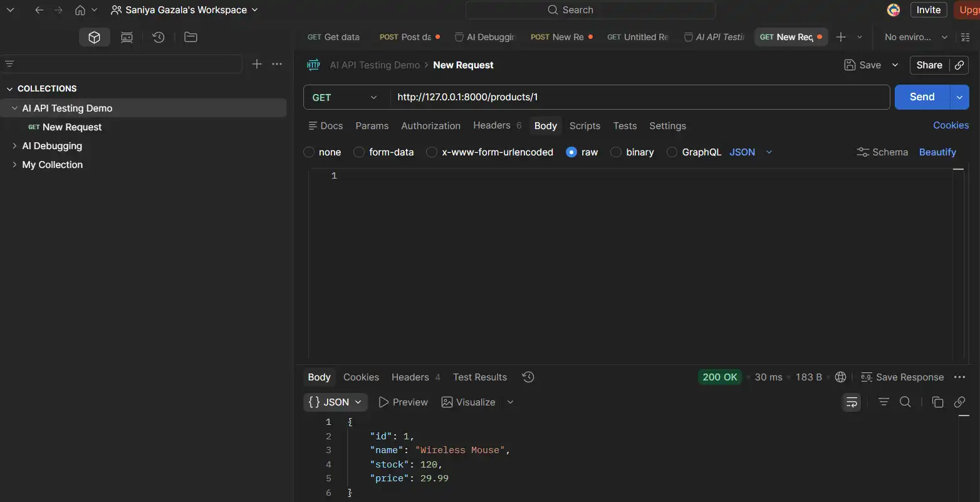The height and width of the screenshot is (502, 980).
Task: Click the Beautify link
Action: tap(937, 152)
